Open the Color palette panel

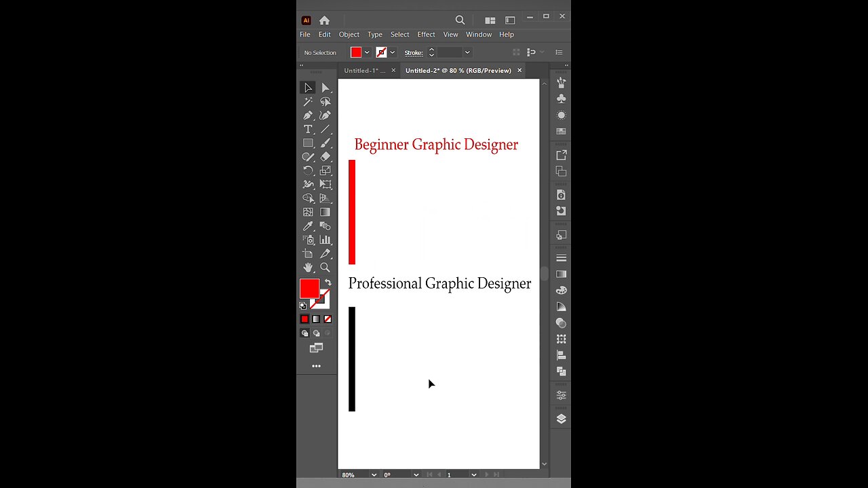tap(561, 290)
